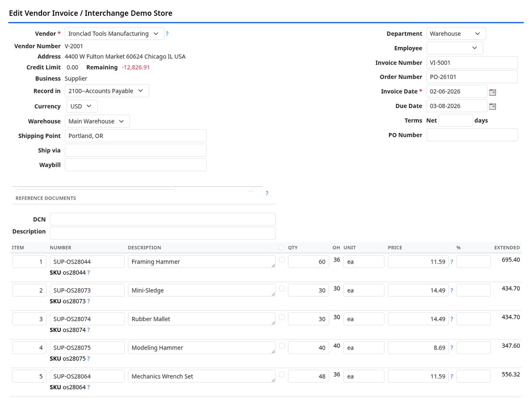Click item number field SUP-OS28075
The image size is (532, 398).
(87, 348)
